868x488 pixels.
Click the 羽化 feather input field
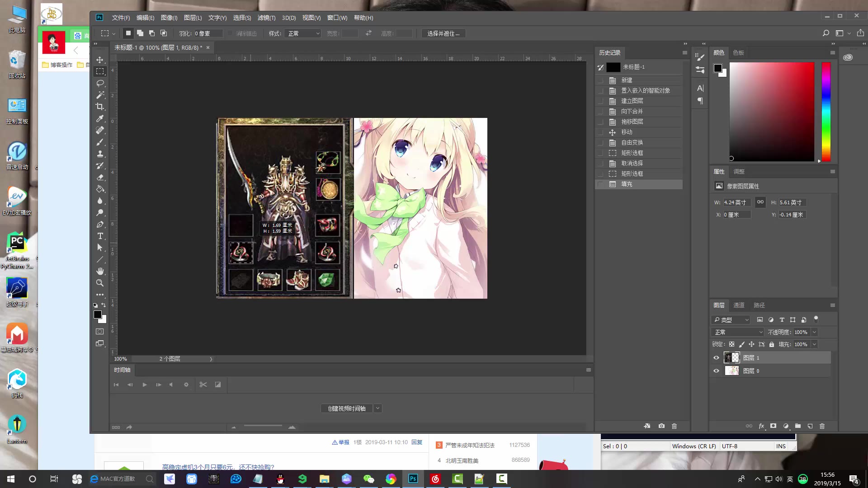tap(208, 33)
